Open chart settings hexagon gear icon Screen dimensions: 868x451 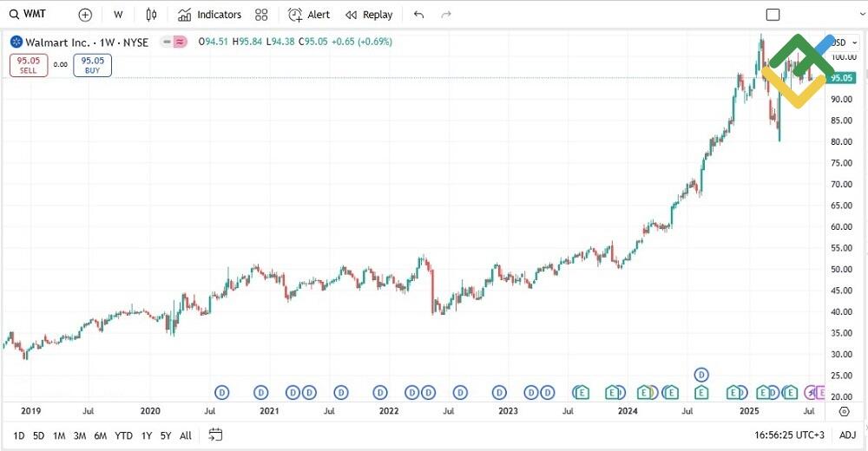point(845,411)
